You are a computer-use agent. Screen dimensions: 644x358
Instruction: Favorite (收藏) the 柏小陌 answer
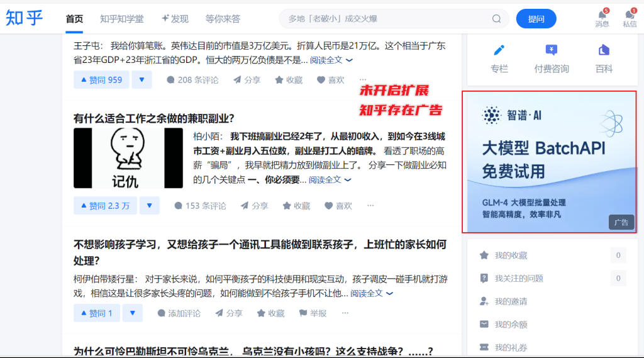click(297, 206)
